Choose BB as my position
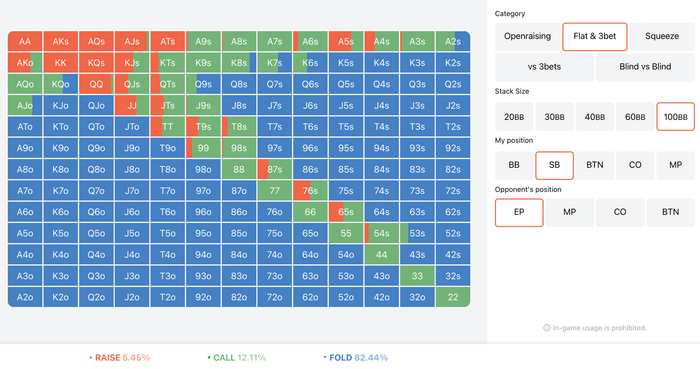This screenshot has height=369, width=700. coord(514,165)
